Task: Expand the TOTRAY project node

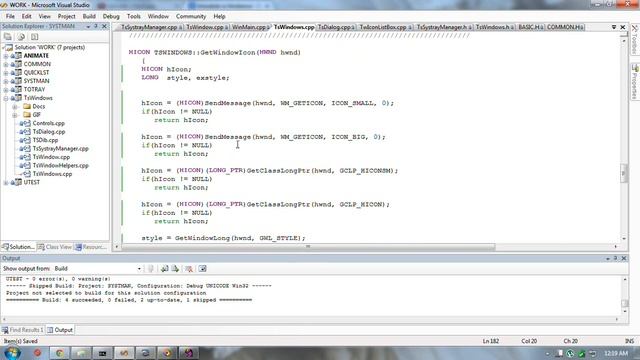Action: [6, 90]
